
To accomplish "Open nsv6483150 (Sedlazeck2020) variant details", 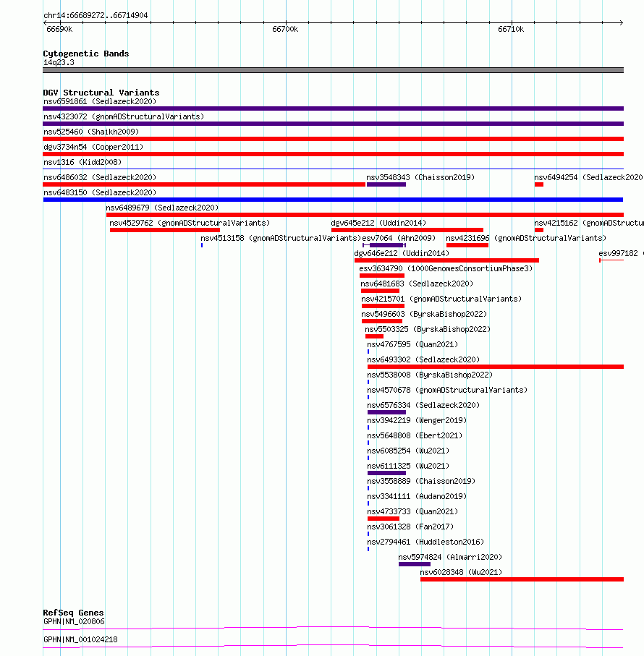I will 100,192.
